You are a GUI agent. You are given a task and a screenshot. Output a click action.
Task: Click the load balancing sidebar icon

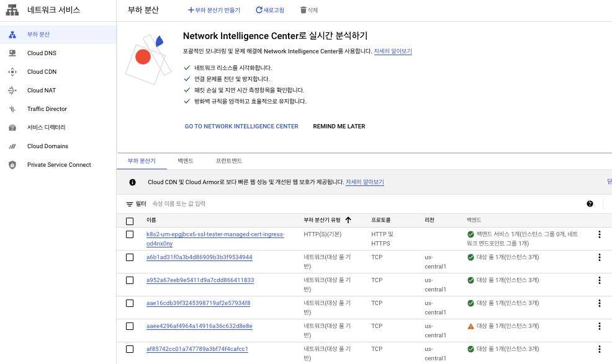coord(12,35)
